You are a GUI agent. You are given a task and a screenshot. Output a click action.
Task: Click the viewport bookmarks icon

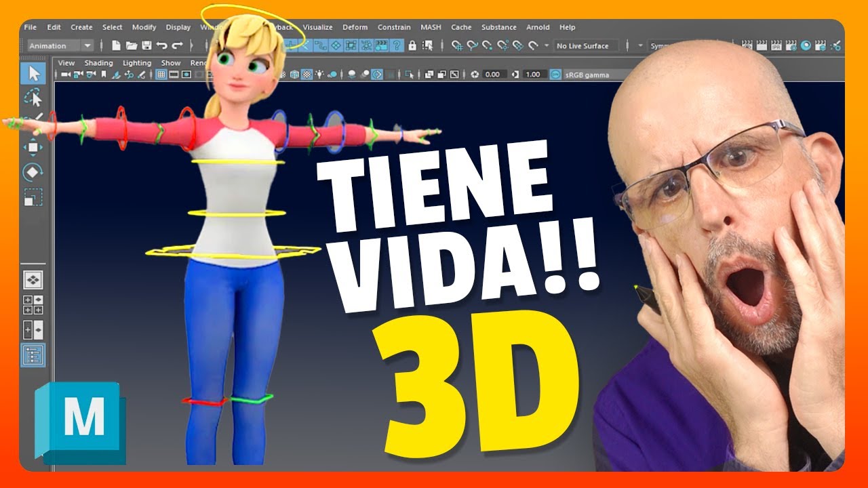[x=103, y=75]
